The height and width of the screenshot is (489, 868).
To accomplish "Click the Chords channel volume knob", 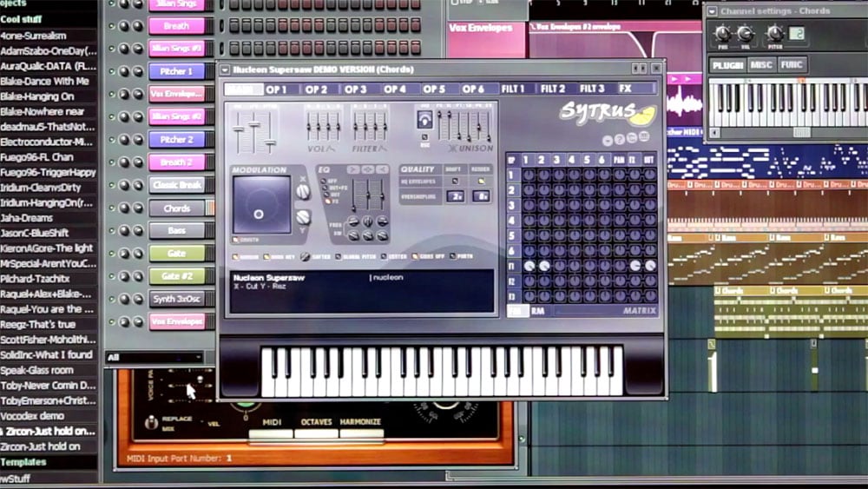I will (138, 208).
